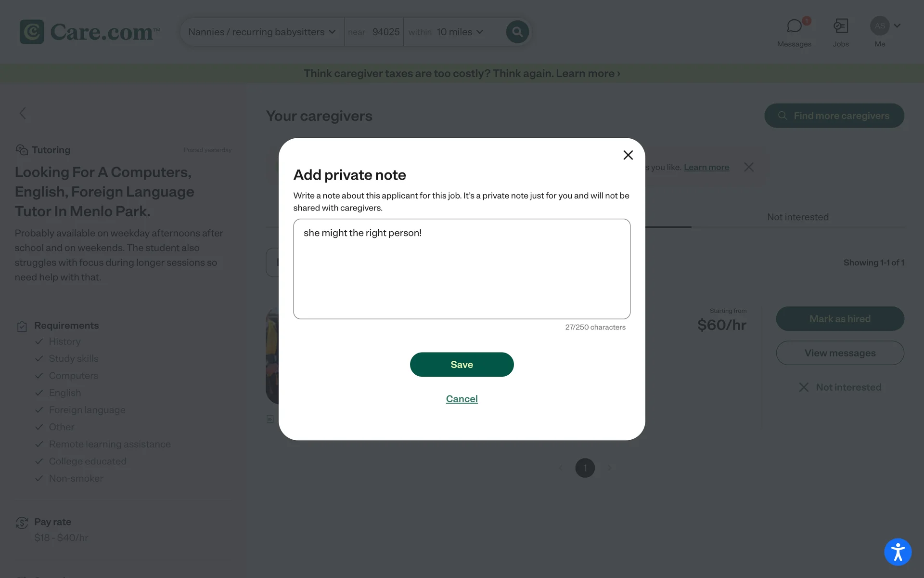Screen dimensions: 924x578
Task: Switch to the Not interested tab
Action: (797, 217)
